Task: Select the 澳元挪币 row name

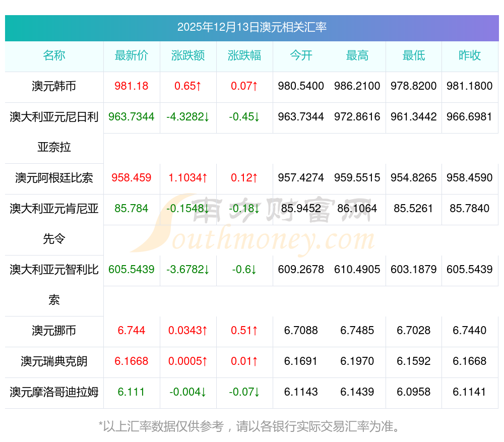Action: pyautogui.click(x=54, y=331)
